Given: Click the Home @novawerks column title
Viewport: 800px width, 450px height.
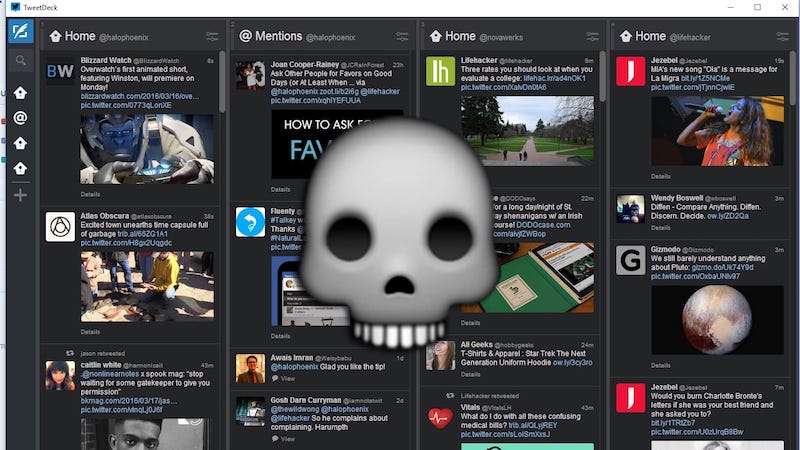Looking at the screenshot, I should [476, 36].
